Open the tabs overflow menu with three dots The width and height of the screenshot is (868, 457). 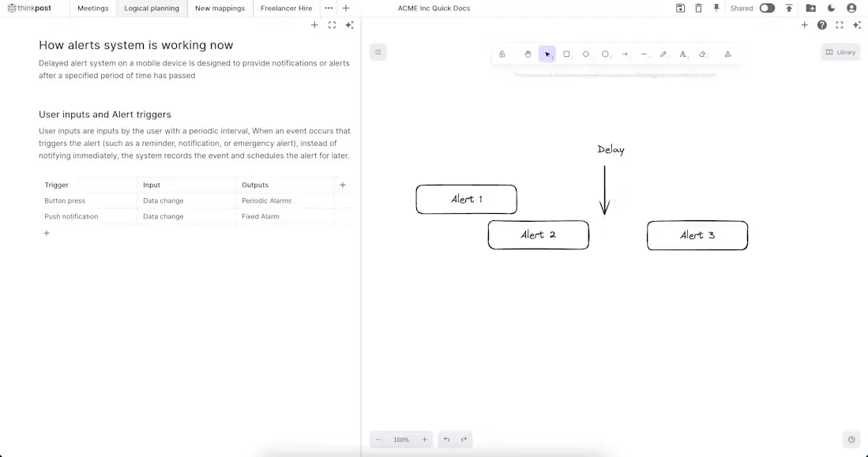pos(328,8)
